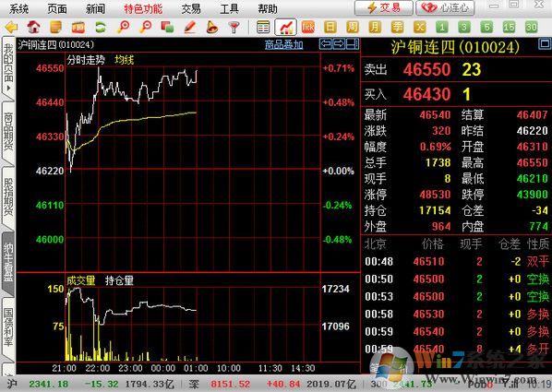The width and height of the screenshot is (552, 392).
Task: Open the 特色功能 menu
Action: 143,9
